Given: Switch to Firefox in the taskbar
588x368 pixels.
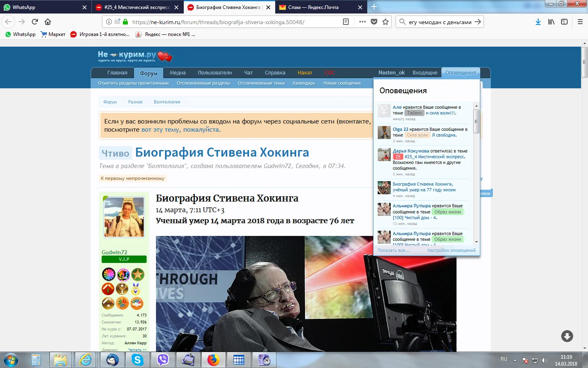Looking at the screenshot, I should [213, 360].
